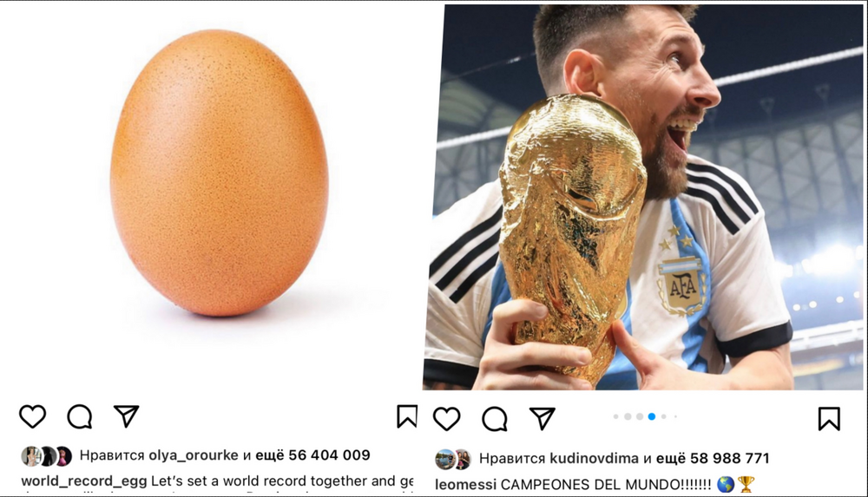Open the Messi World Cup trophy photo
This screenshot has height=497, width=868.
[x=645, y=197]
